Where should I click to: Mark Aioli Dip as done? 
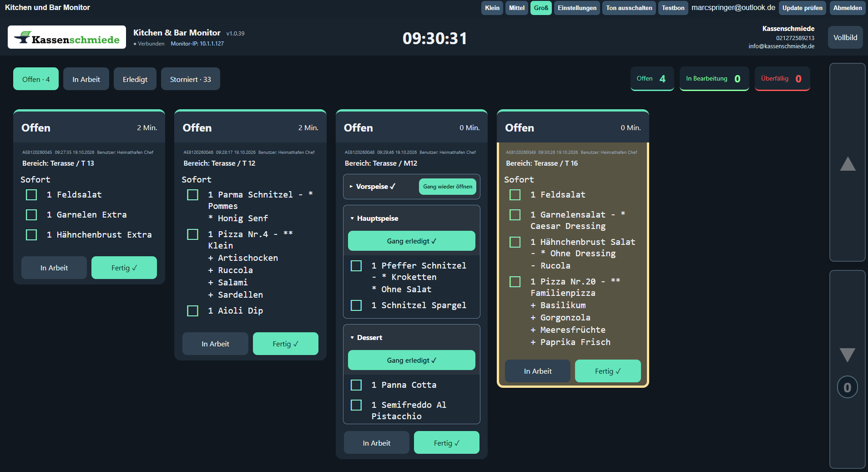pos(193,311)
